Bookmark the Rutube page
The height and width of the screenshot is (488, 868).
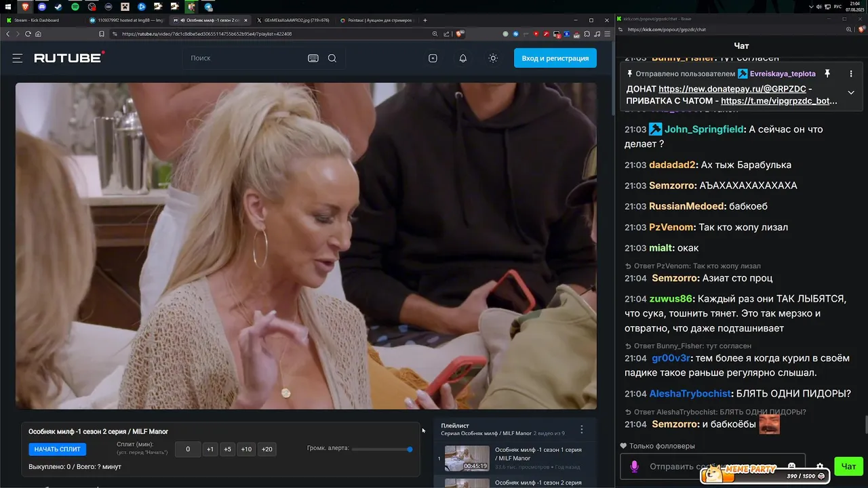(x=102, y=34)
